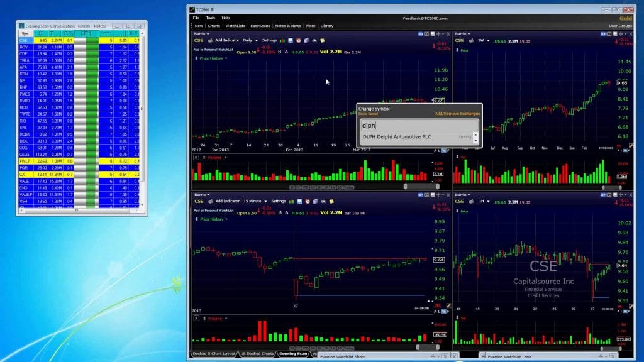Select the Evening Scan tab
Viewport: 644px width, 362px height.
pyautogui.click(x=293, y=354)
